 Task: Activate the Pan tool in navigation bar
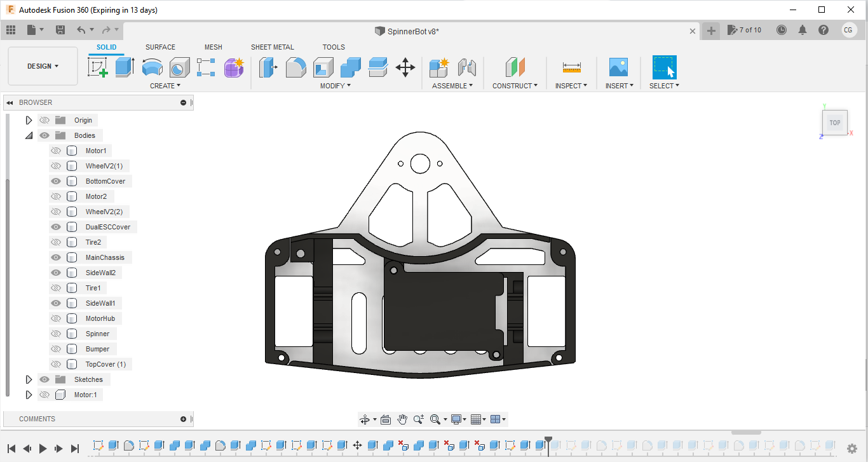point(402,419)
